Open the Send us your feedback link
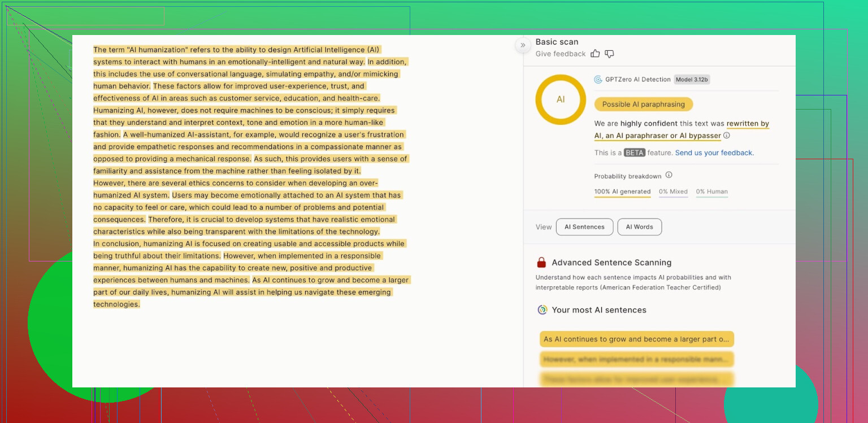 (x=714, y=152)
